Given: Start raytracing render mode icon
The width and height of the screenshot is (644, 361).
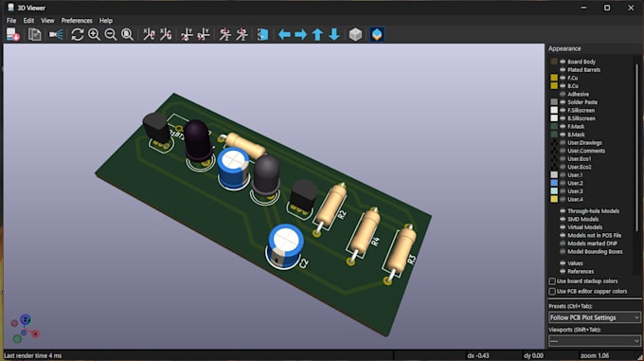Looking at the screenshot, I should pyautogui.click(x=56, y=34).
